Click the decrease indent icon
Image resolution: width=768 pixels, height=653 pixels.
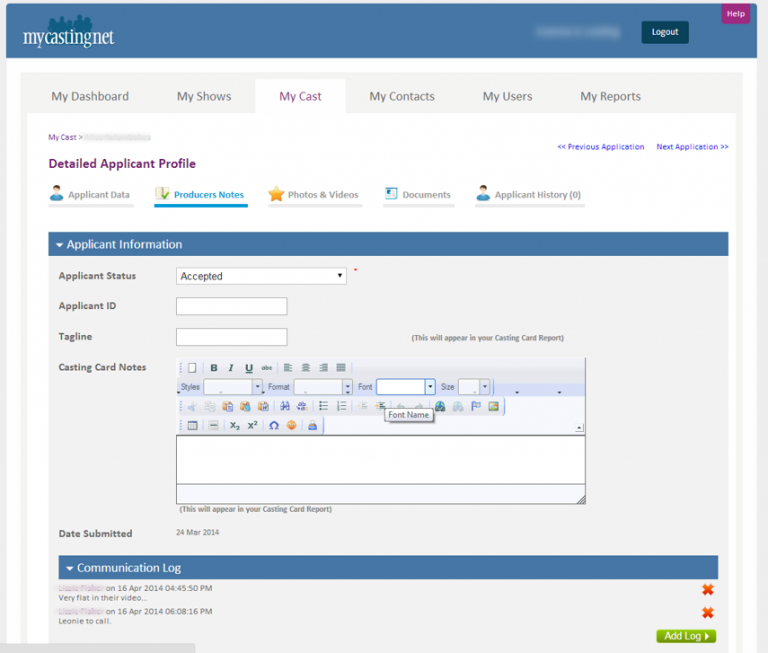[x=362, y=406]
